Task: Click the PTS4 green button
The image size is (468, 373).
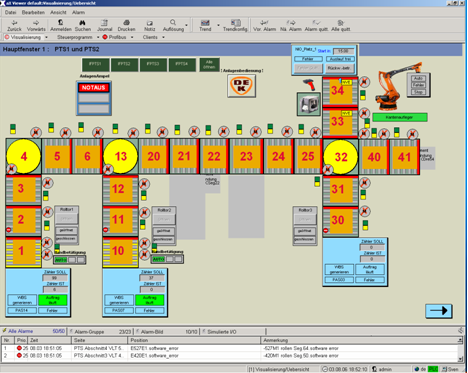Action: [182, 64]
